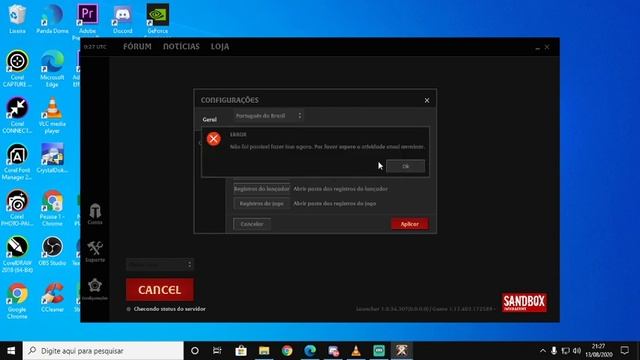Viewport: 640px width, 360px height.
Task: Open VLC media player desktop shortcut
Action: click(52, 115)
